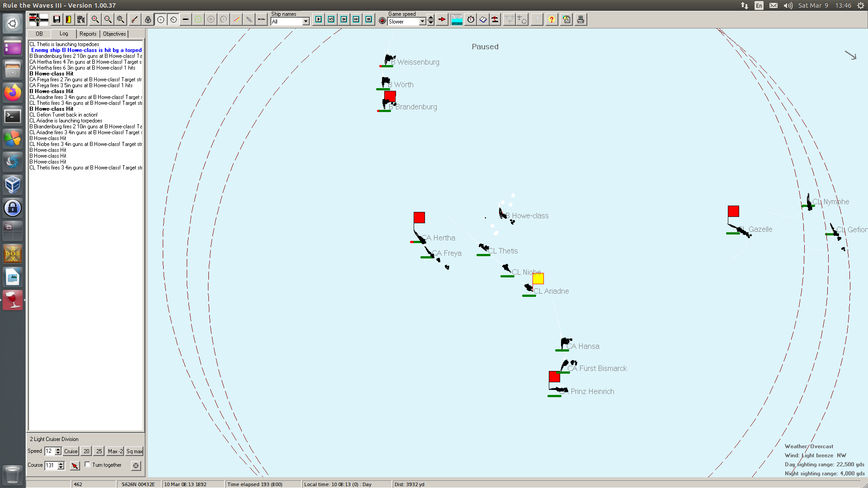The height and width of the screenshot is (488, 868).
Task: Toggle the red-yellow line icon
Action: point(236,19)
